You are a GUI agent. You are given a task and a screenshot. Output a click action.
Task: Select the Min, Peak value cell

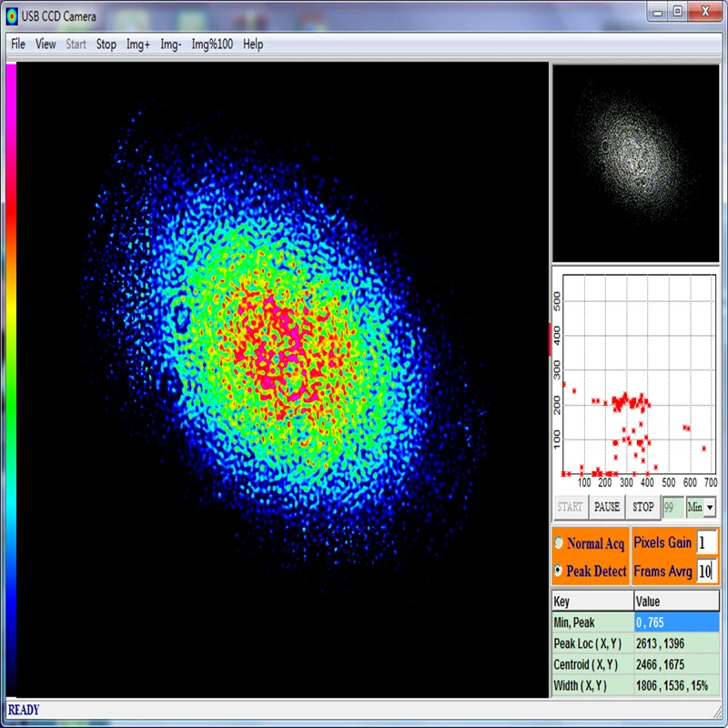676,622
